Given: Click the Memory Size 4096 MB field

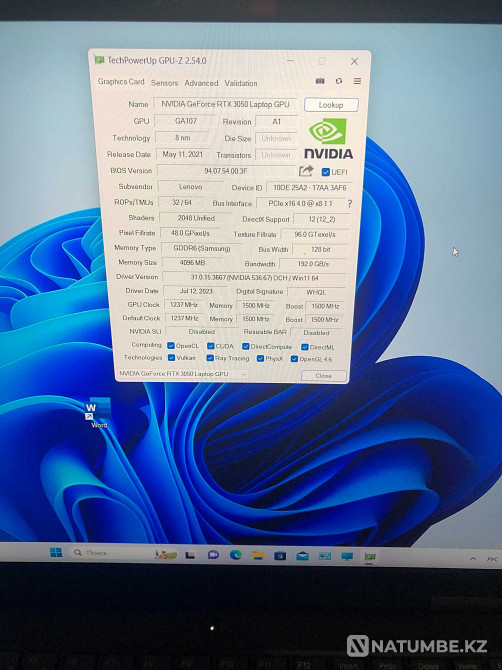Looking at the screenshot, I should click(193, 263).
